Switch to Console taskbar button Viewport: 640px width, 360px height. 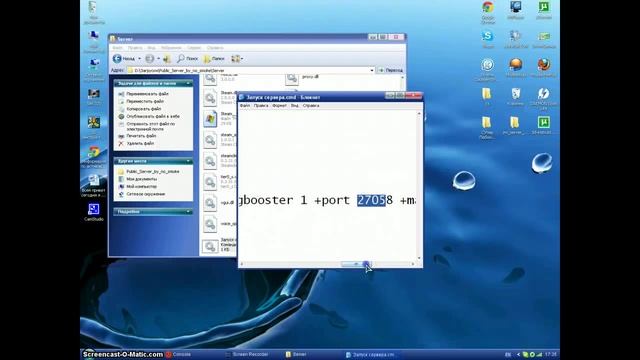point(179,354)
